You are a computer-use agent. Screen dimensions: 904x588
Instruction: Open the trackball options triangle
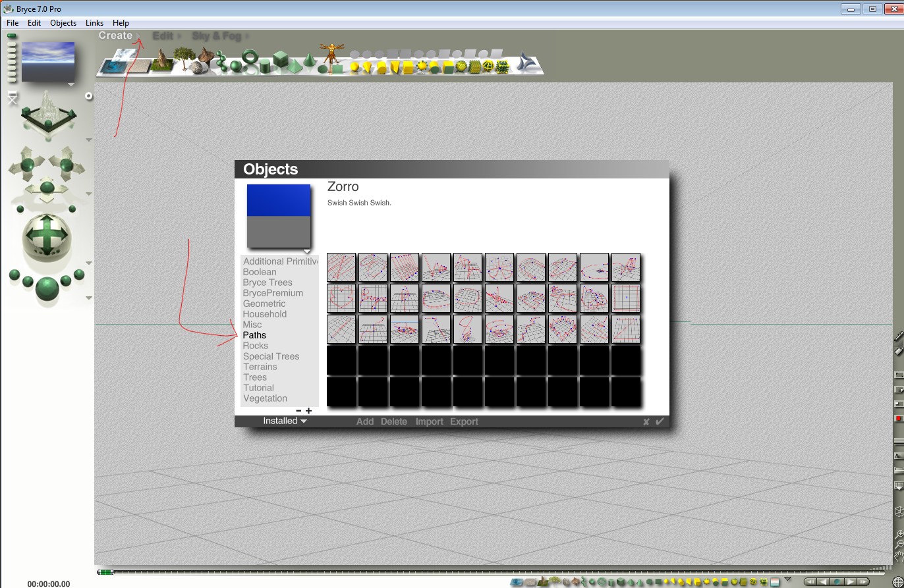click(x=89, y=263)
